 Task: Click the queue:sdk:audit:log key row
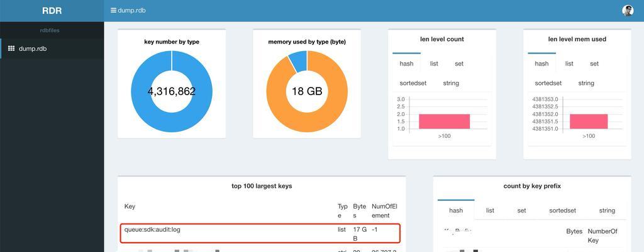pos(260,234)
